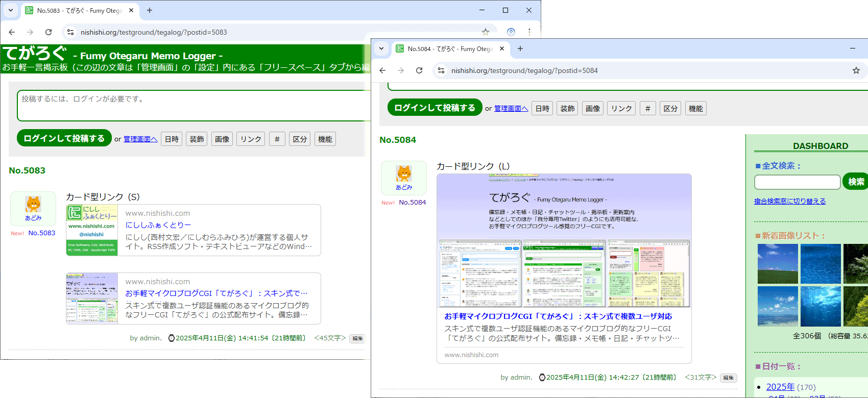Screen dimensions: 868x398
Task: Click the 日時 button in the back window
Action: 172,139
